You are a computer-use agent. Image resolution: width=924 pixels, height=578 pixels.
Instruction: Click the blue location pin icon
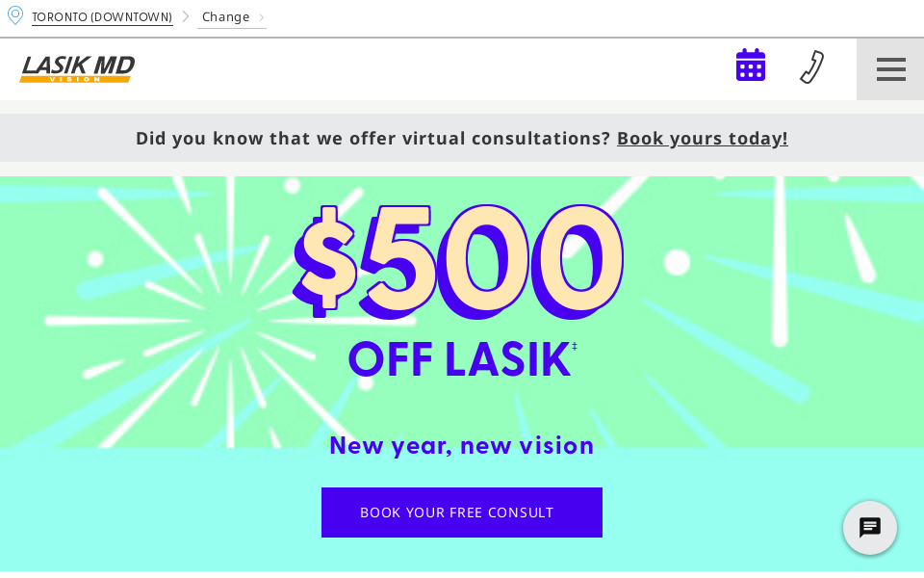coord(15,15)
